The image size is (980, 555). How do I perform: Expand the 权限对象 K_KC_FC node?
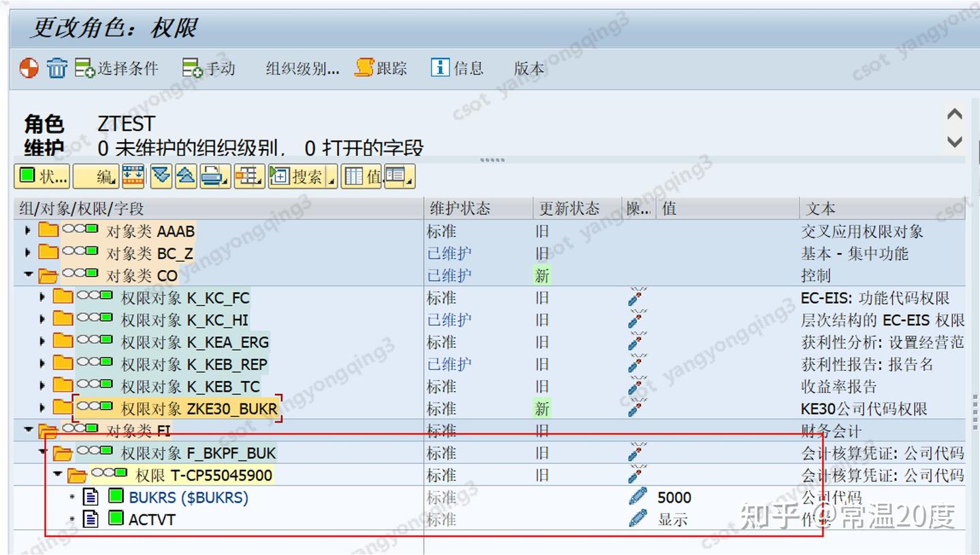(x=42, y=297)
